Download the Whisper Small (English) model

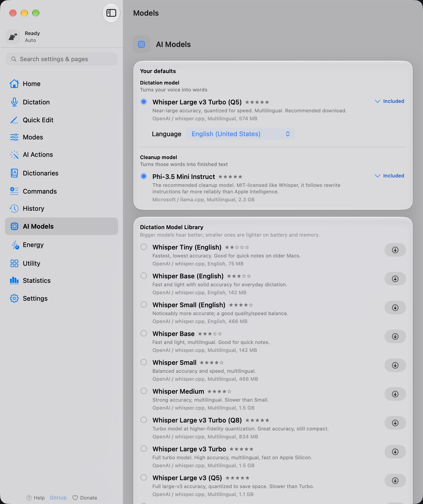click(x=395, y=308)
